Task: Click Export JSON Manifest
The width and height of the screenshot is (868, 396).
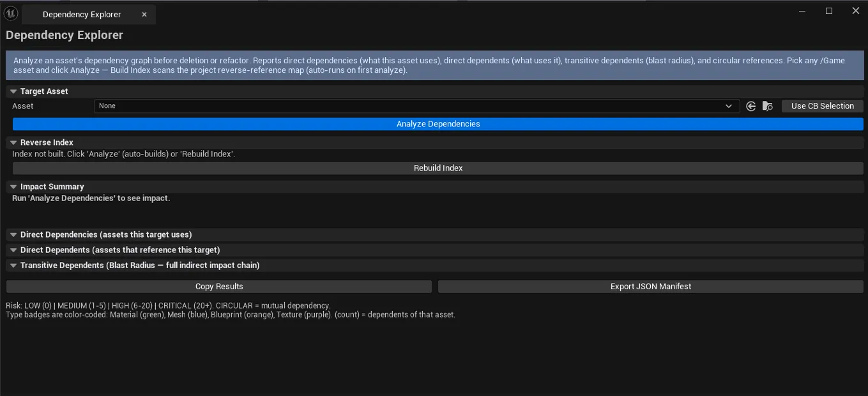Action: click(x=651, y=286)
